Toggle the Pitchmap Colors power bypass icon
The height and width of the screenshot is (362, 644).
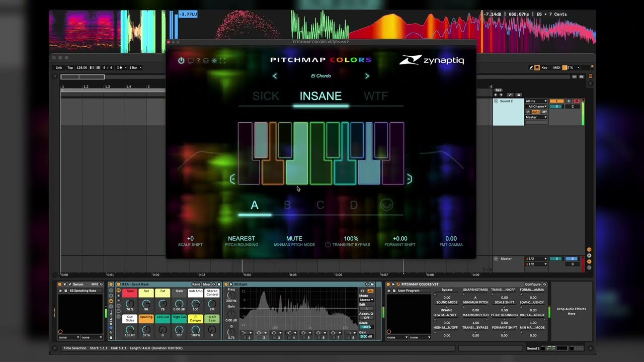(181, 60)
